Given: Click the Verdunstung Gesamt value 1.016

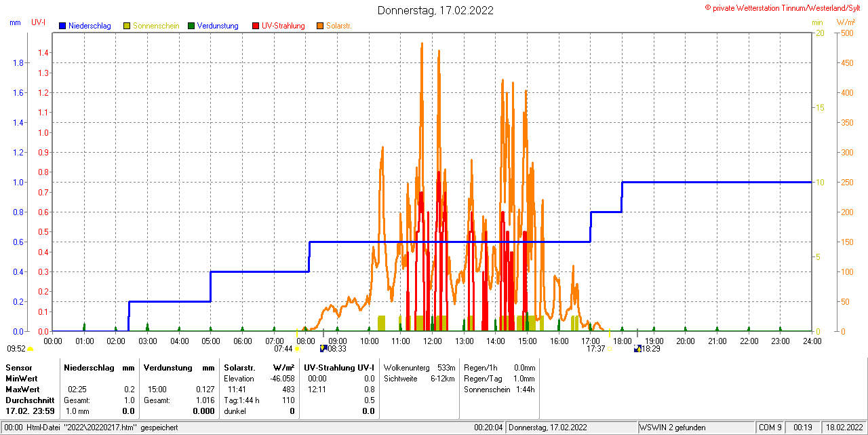Looking at the screenshot, I should (205, 400).
